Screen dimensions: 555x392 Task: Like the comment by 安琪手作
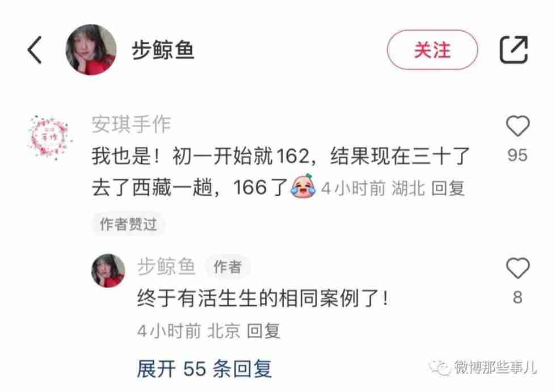click(518, 125)
